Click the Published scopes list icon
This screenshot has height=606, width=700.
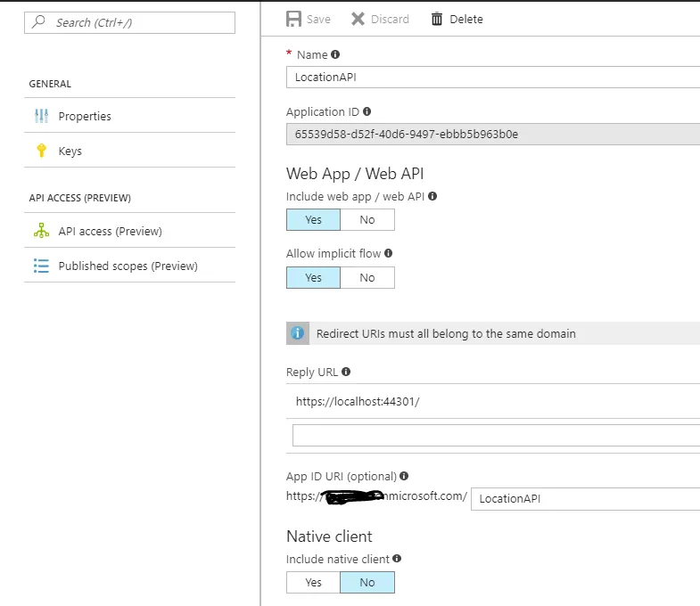(x=41, y=266)
